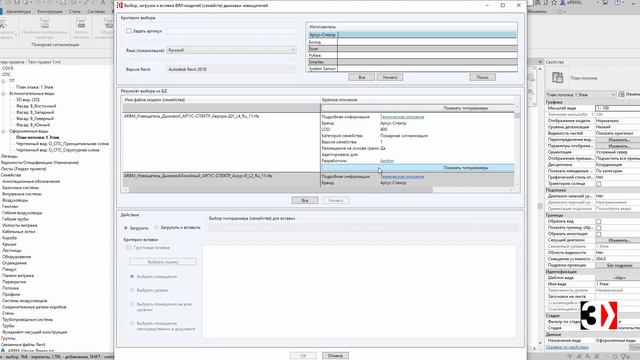Open the Revit version dropdown

pyautogui.click(x=231, y=69)
